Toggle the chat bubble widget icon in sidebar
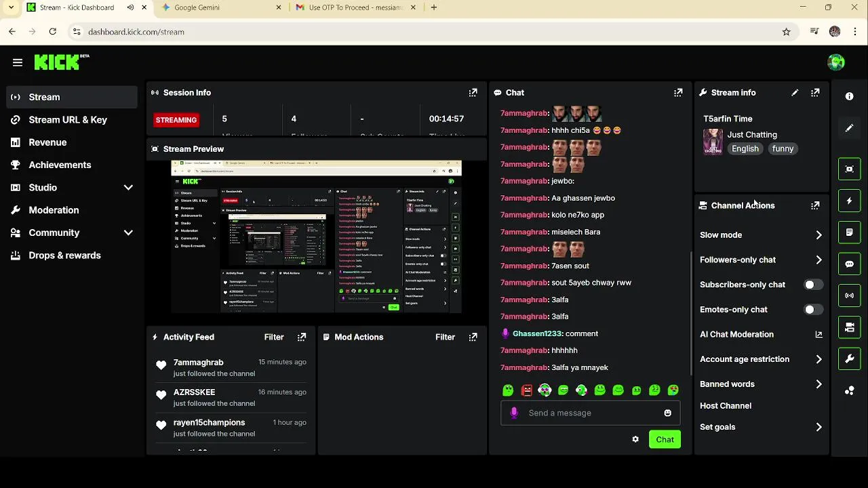Screen dimensions: 868x488 850,264
